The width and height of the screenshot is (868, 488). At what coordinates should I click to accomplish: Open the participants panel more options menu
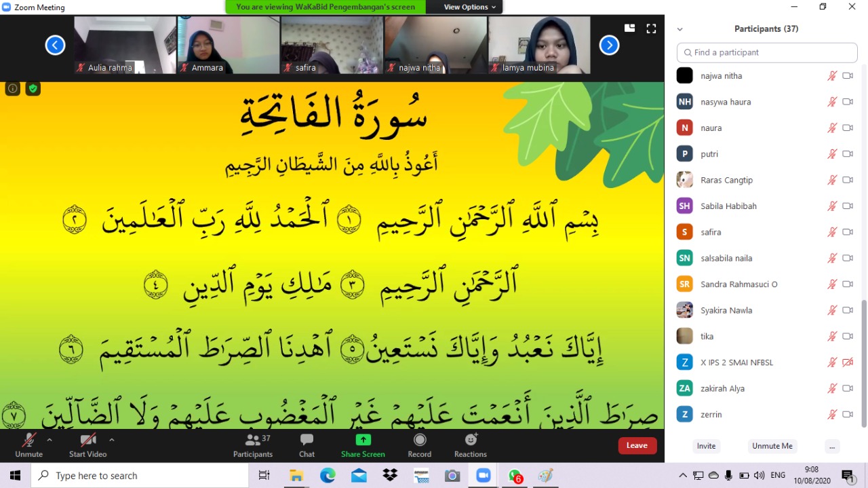[x=831, y=446]
